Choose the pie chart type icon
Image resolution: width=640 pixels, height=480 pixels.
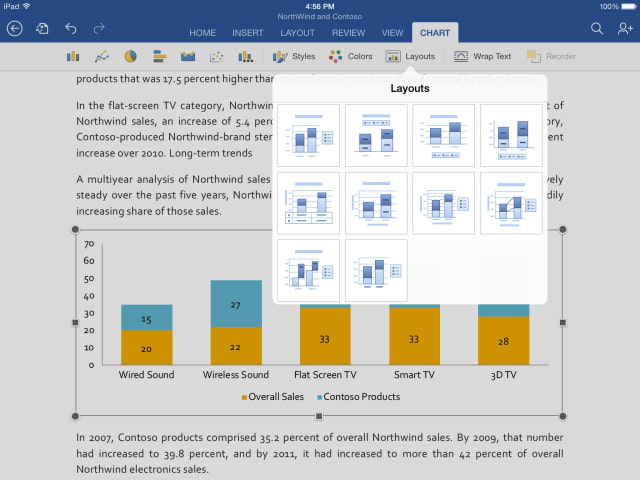pyautogui.click(x=130, y=57)
